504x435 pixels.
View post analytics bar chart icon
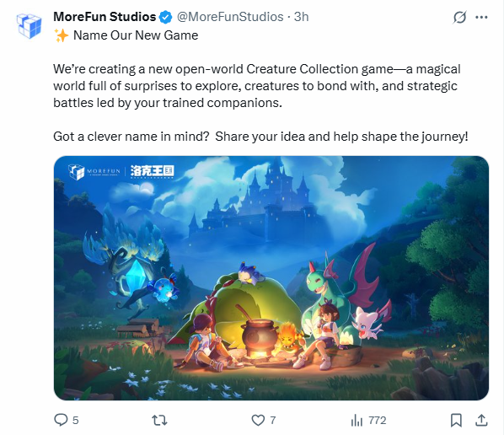coord(357,420)
